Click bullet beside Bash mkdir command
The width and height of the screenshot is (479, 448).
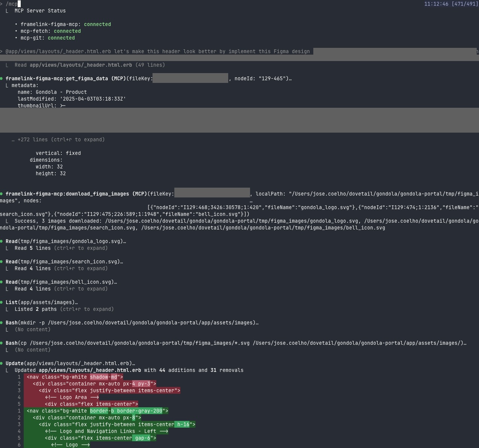click(2, 323)
